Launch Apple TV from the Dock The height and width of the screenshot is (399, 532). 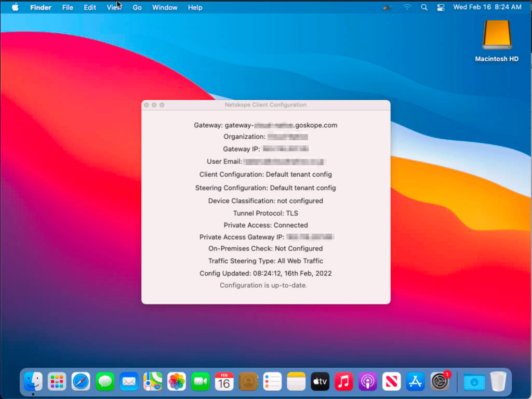320,382
